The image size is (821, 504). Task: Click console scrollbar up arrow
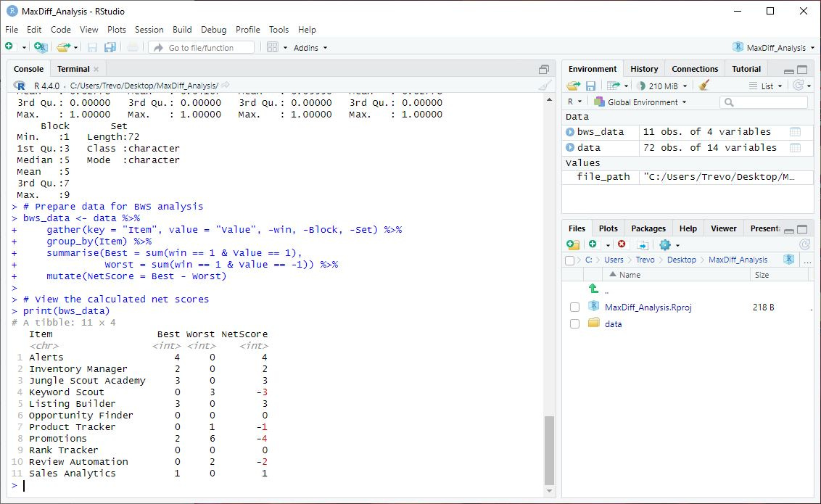(549, 99)
